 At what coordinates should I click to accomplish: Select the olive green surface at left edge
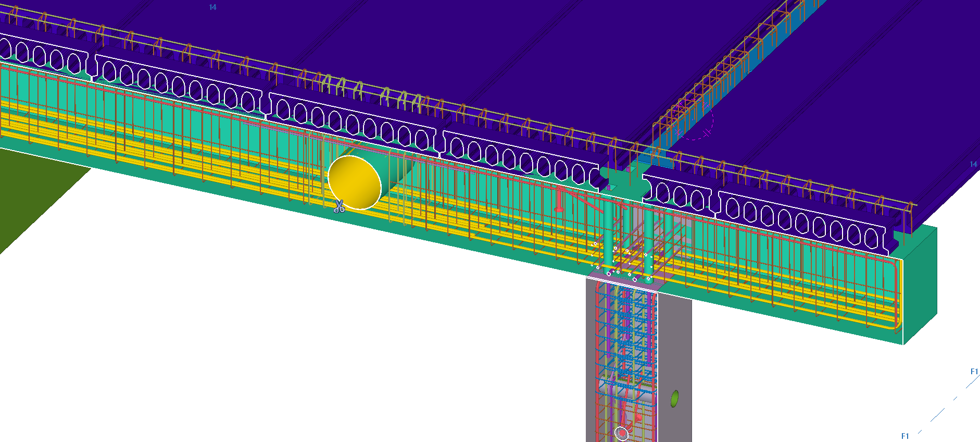31,193
